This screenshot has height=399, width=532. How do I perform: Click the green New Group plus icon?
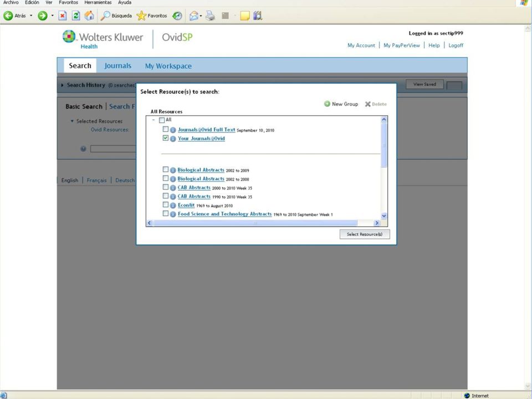coord(327,104)
